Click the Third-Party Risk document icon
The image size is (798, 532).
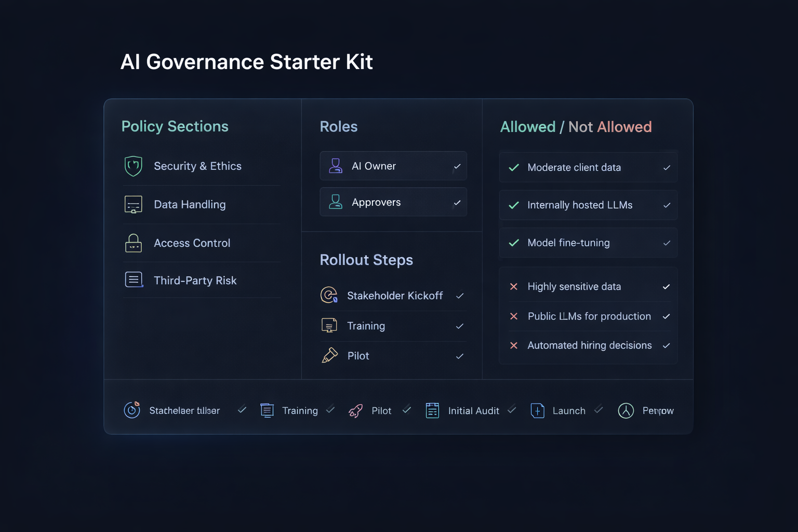[134, 280]
